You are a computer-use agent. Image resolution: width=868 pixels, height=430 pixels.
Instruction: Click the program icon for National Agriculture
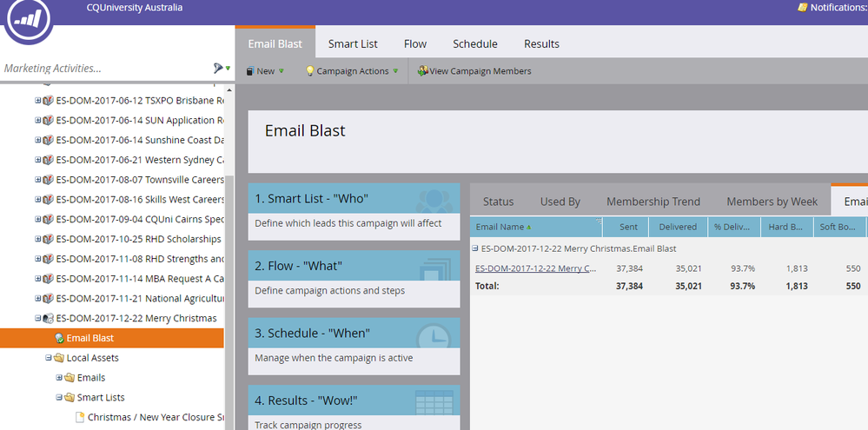point(48,298)
